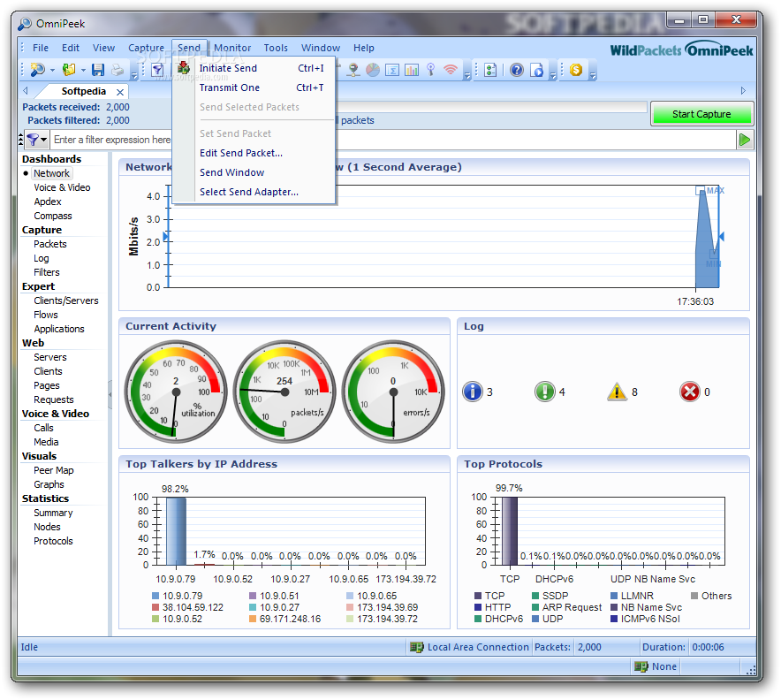Open the dropdown arrow beside Open file
The width and height of the screenshot is (781, 700).
pyautogui.click(x=83, y=70)
